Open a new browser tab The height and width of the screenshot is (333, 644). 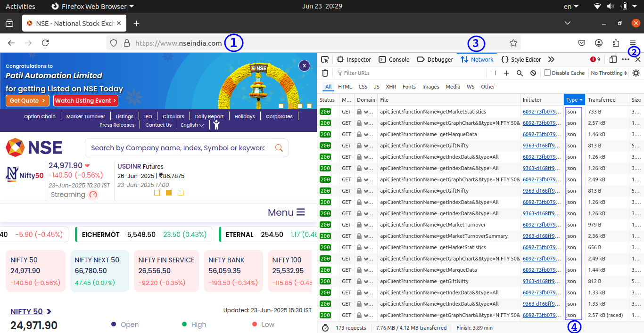[x=136, y=23]
